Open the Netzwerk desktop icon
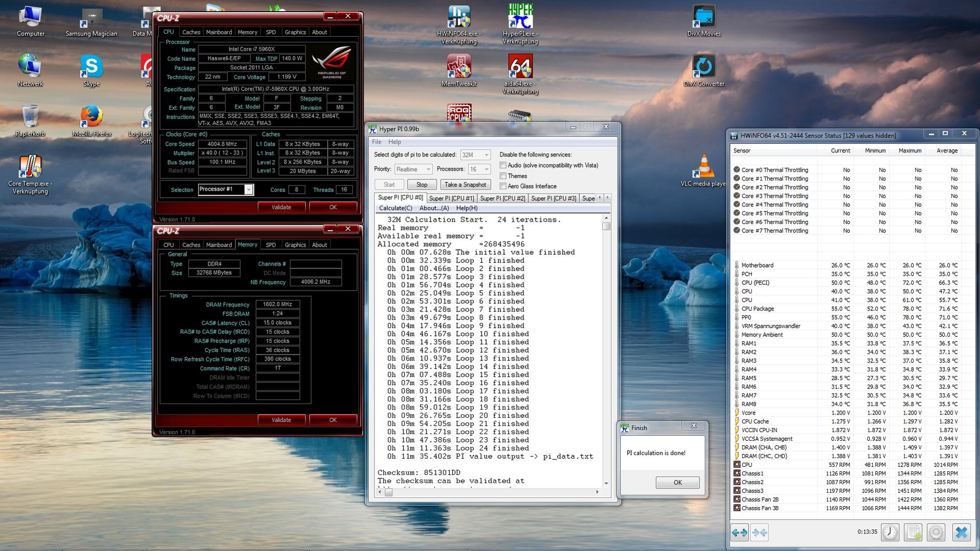Image resolution: width=980 pixels, height=551 pixels. [30, 70]
